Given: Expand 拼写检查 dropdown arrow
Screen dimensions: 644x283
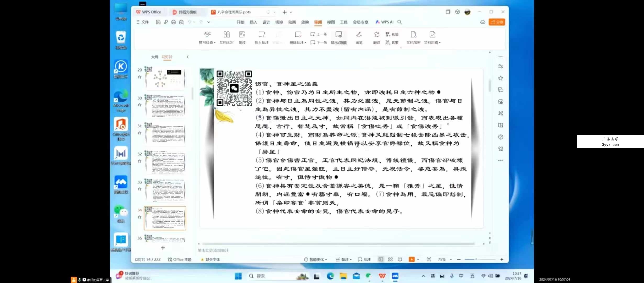Looking at the screenshot, I should coord(215,43).
